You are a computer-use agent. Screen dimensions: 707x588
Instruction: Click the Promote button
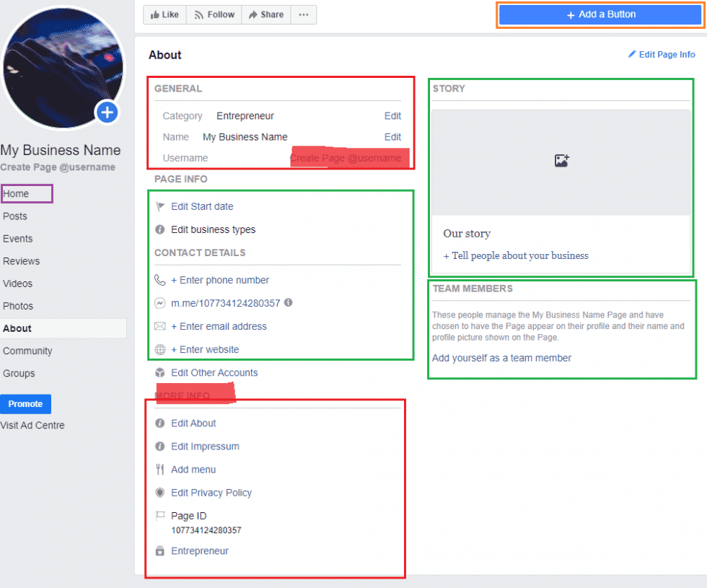[25, 404]
